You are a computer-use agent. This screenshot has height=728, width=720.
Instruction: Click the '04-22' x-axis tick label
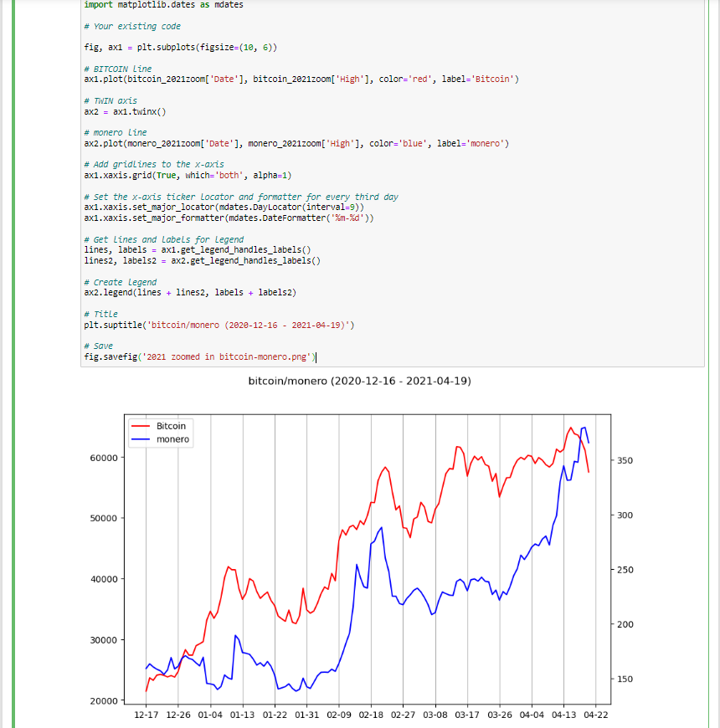(596, 715)
